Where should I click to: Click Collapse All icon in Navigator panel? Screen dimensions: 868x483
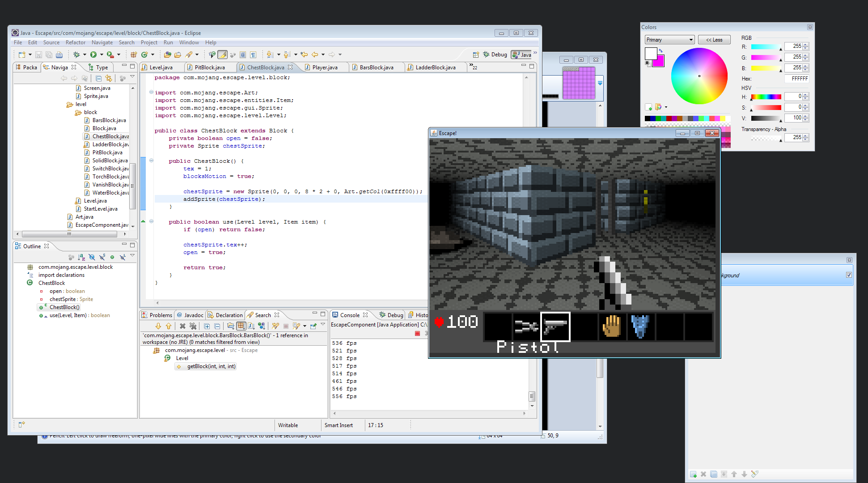[98, 78]
